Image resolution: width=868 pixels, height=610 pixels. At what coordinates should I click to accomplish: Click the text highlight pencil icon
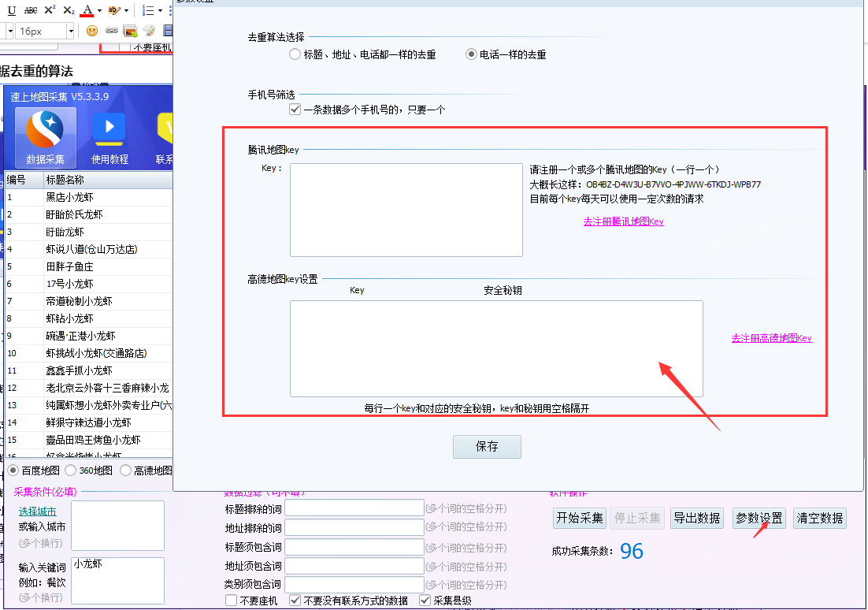pos(114,10)
